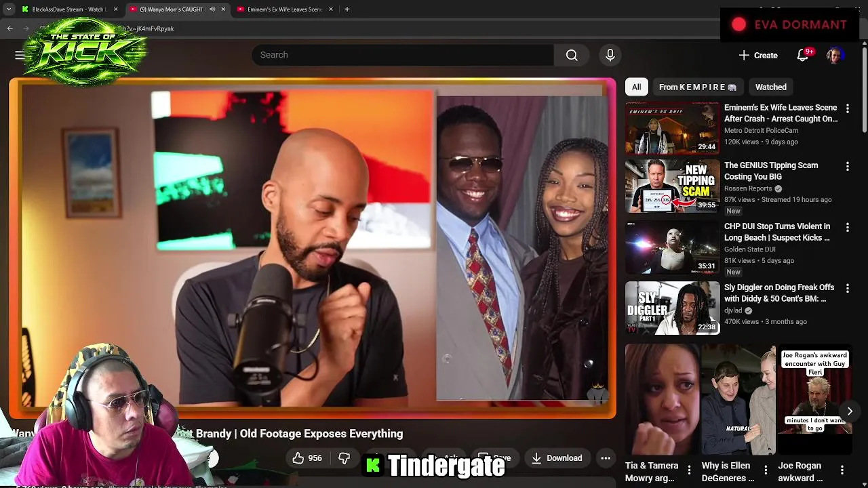Viewport: 868px width, 488px height.
Task: Open The GENIUS Tipping Scam title link
Action: point(771,171)
